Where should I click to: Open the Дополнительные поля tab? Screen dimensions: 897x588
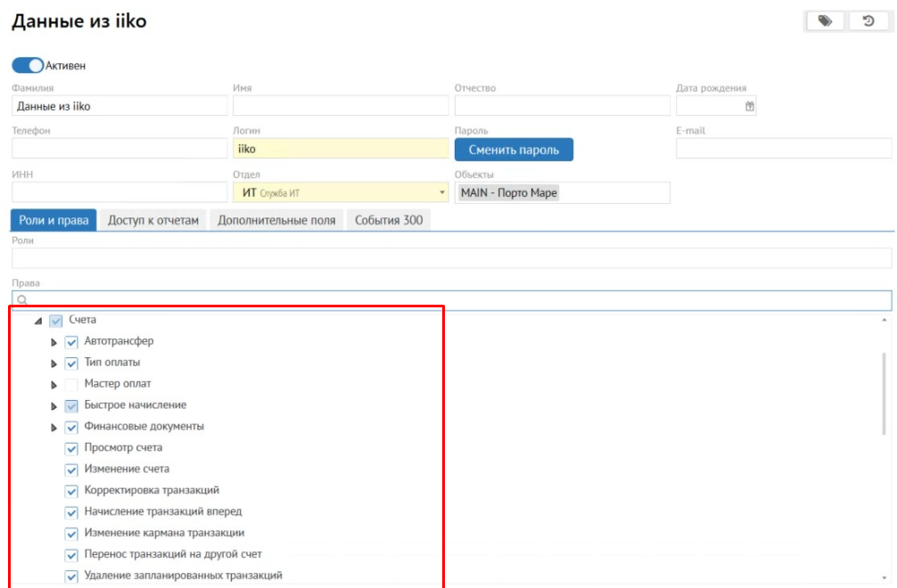[276, 220]
